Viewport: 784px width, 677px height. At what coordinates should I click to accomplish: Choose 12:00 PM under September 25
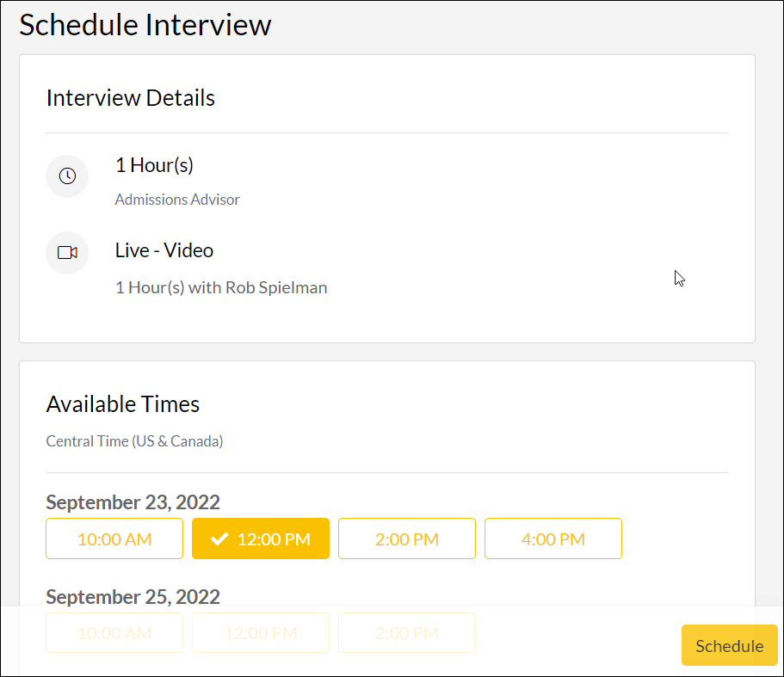260,633
